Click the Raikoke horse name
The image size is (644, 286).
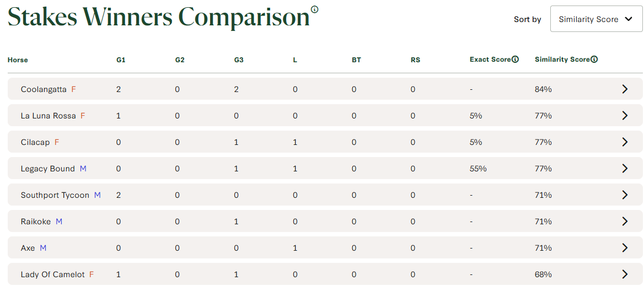point(36,222)
